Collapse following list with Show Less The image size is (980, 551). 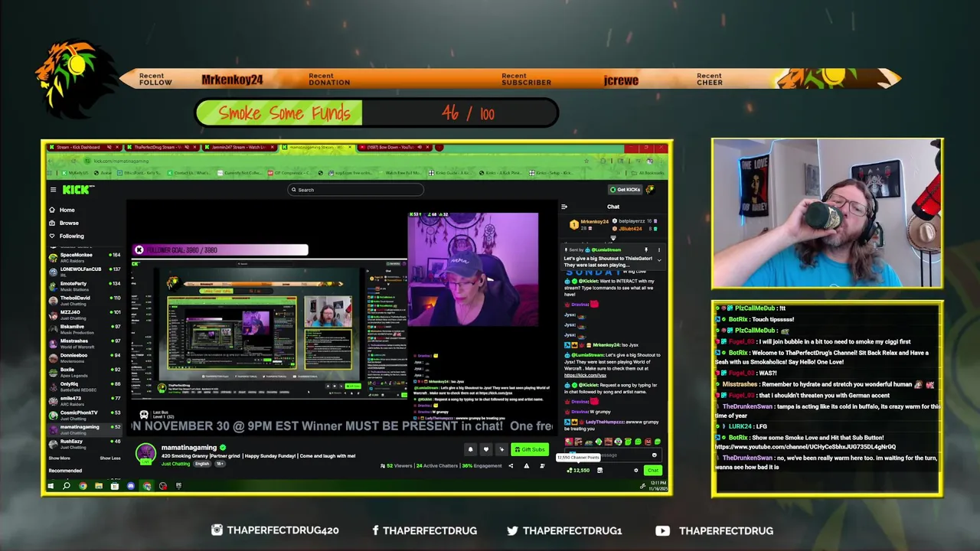tap(110, 458)
